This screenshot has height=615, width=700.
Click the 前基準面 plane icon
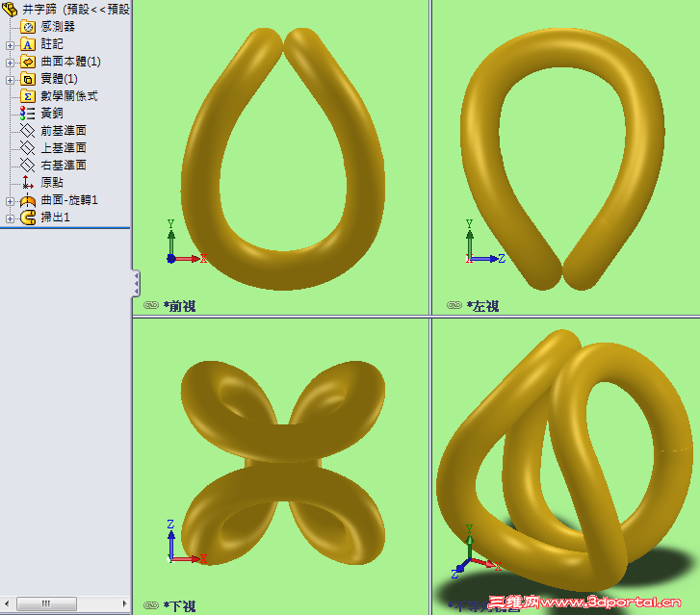coord(28,131)
